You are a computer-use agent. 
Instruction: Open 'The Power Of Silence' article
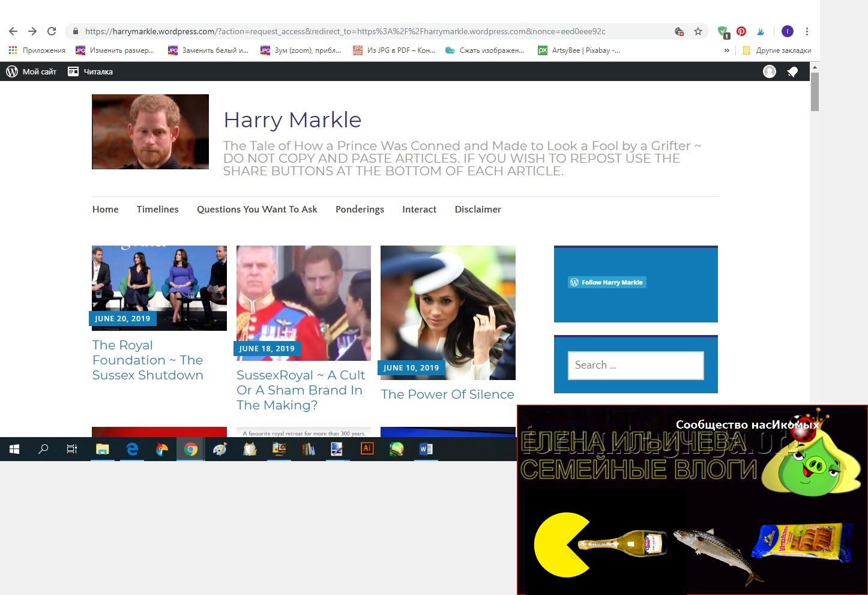pyautogui.click(x=447, y=394)
